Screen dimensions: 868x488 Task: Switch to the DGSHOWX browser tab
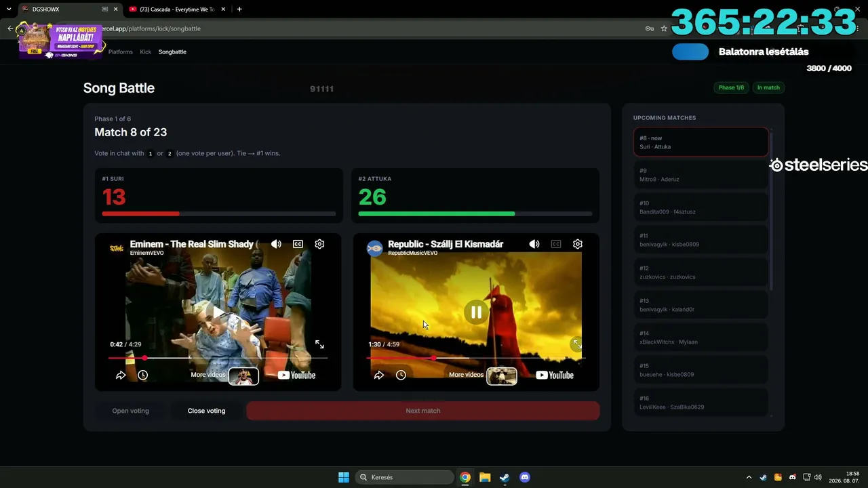point(64,9)
